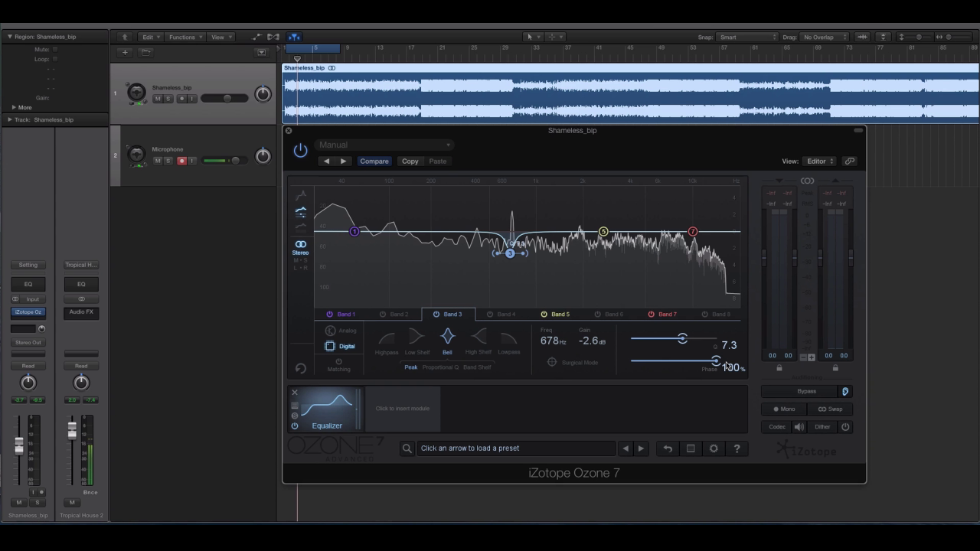Screen dimensions: 980x551
Task: Click EQ band node 5 on graph
Action: [x=603, y=231]
